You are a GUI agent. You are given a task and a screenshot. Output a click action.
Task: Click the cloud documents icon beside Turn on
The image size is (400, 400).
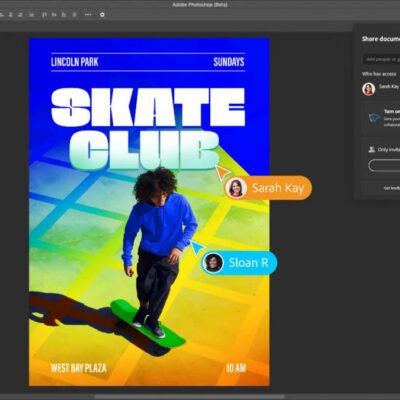[x=374, y=118]
